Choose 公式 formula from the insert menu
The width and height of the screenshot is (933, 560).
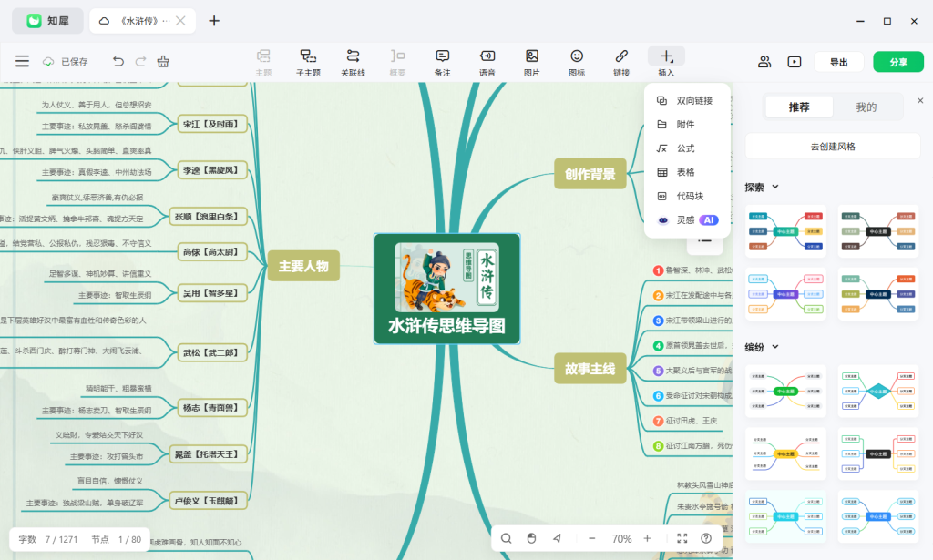(685, 148)
